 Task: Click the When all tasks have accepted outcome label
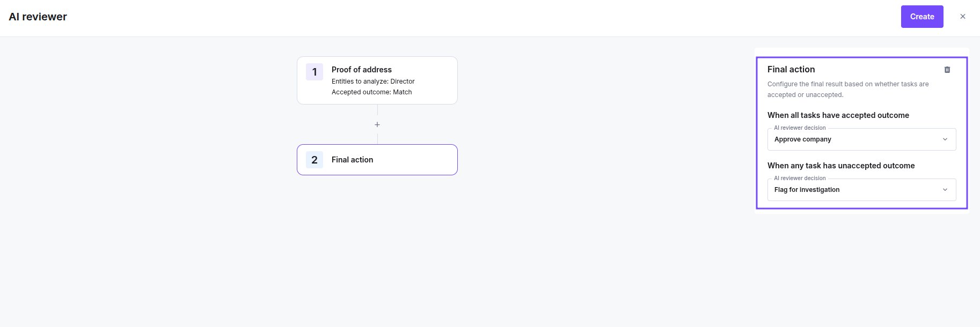point(838,115)
